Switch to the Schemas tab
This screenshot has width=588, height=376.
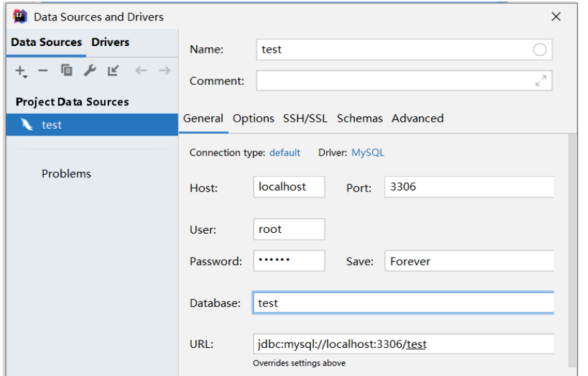[x=360, y=118]
